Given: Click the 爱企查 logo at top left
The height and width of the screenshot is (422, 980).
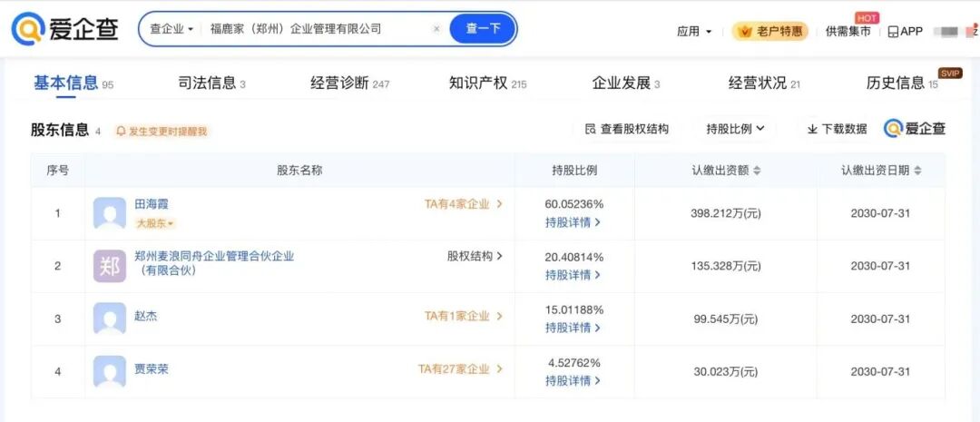Looking at the screenshot, I should 65,29.
